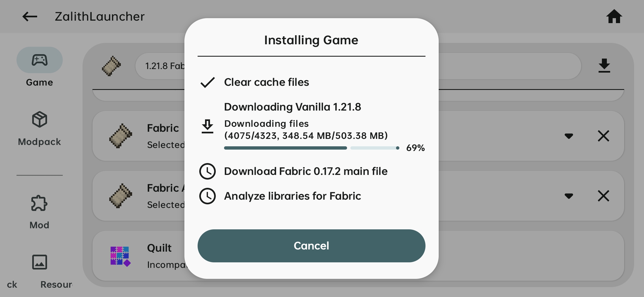The height and width of the screenshot is (297, 644).
Task: Open the Resource pack image icon
Action: click(39, 262)
